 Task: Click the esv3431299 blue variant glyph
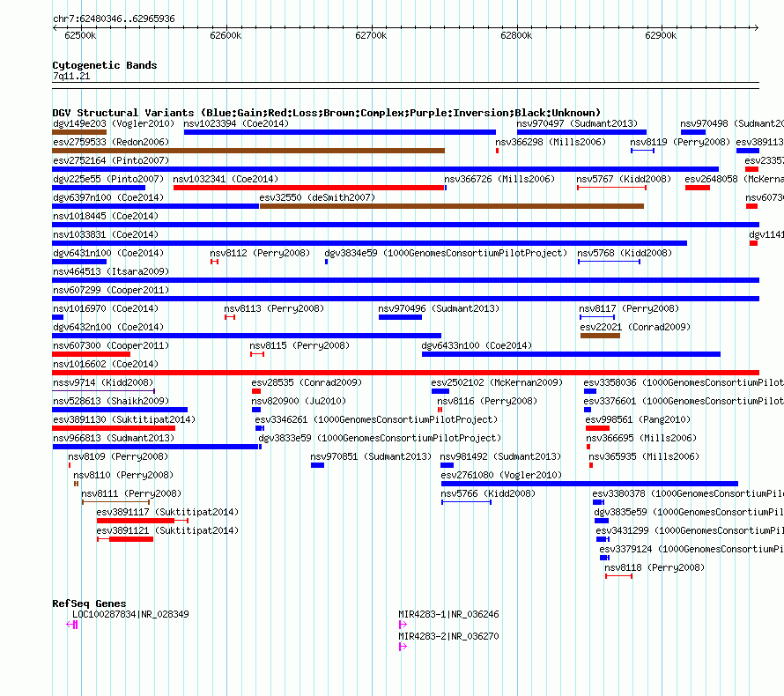[603, 539]
